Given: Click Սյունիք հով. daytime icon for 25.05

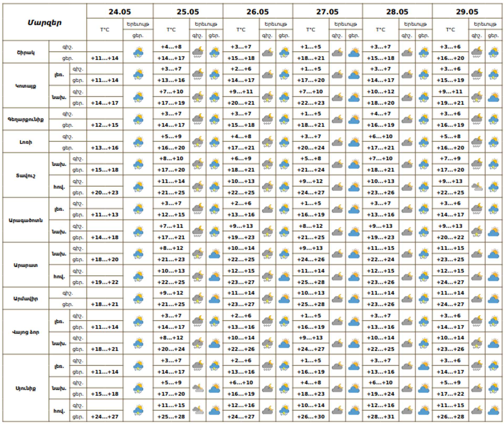Looking at the screenshot, I should pyautogui.click(x=214, y=410).
